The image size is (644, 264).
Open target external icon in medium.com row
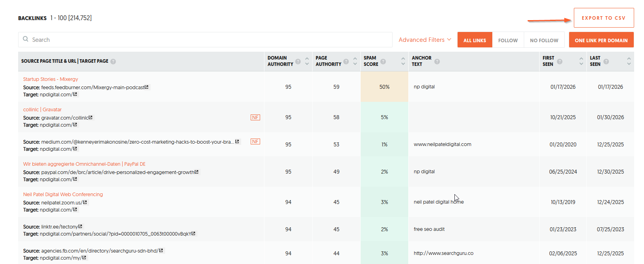75,149
